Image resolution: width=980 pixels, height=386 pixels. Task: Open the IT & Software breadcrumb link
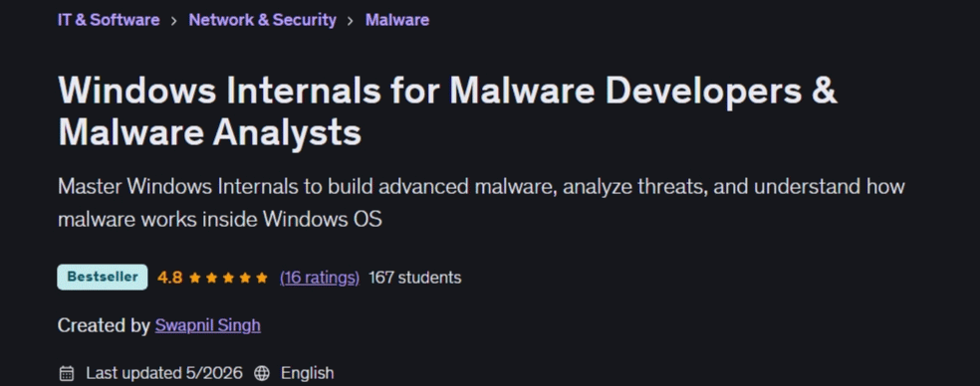[x=109, y=20]
